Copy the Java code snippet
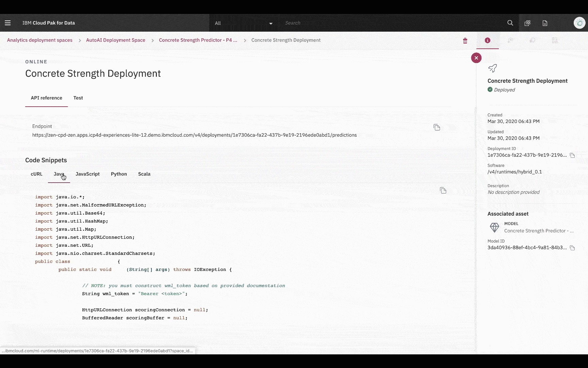The width and height of the screenshot is (588, 368). pos(443,190)
